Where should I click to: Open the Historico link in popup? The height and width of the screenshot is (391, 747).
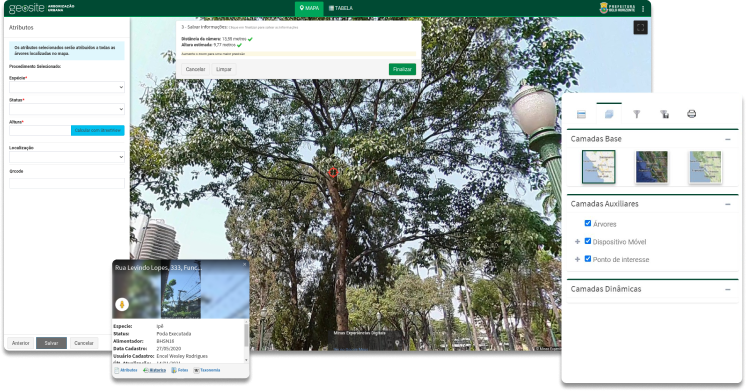pos(155,370)
